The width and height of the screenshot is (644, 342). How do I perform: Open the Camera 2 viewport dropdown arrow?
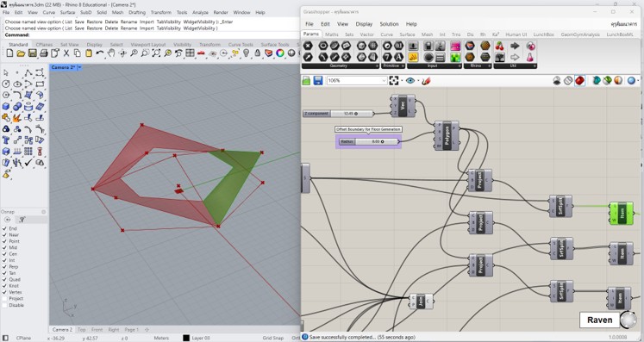pyautogui.click(x=79, y=67)
